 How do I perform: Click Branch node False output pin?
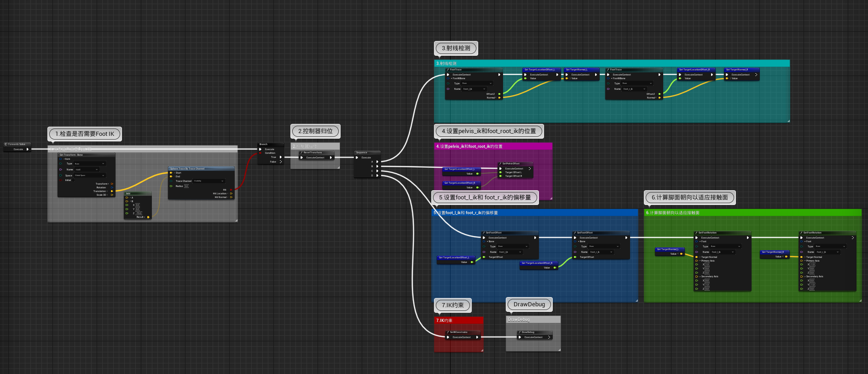pos(280,162)
